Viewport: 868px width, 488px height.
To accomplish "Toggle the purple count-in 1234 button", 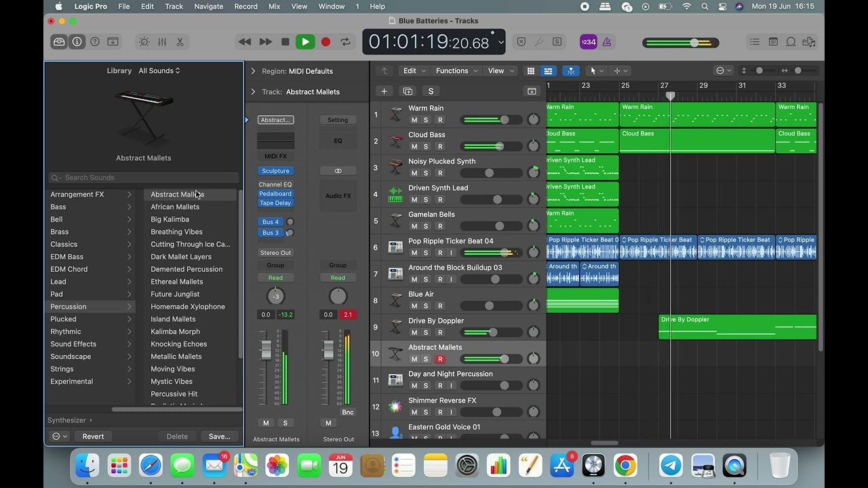I will (589, 42).
